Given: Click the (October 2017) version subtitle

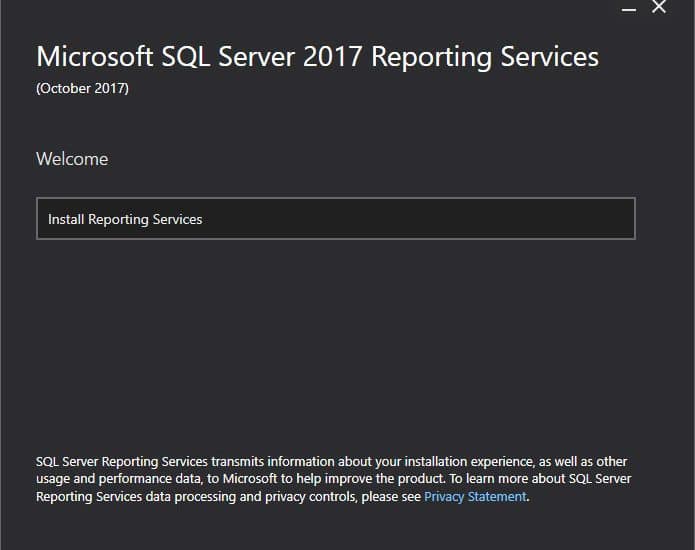Looking at the screenshot, I should click(82, 88).
